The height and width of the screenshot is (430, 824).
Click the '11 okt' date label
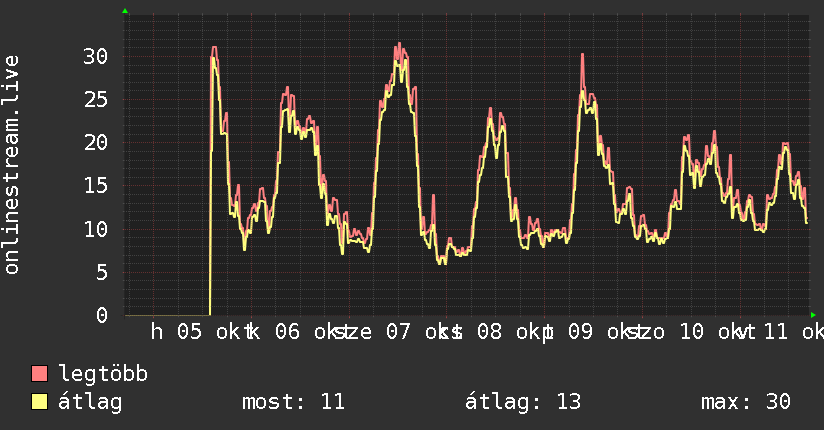coord(794,332)
